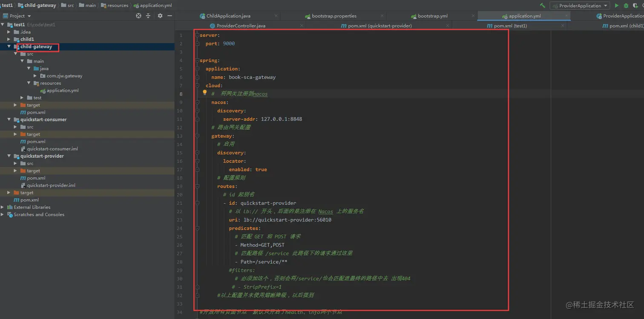Select the test folder under child-gateway
Viewport: 644px width, 319px height.
tap(37, 98)
